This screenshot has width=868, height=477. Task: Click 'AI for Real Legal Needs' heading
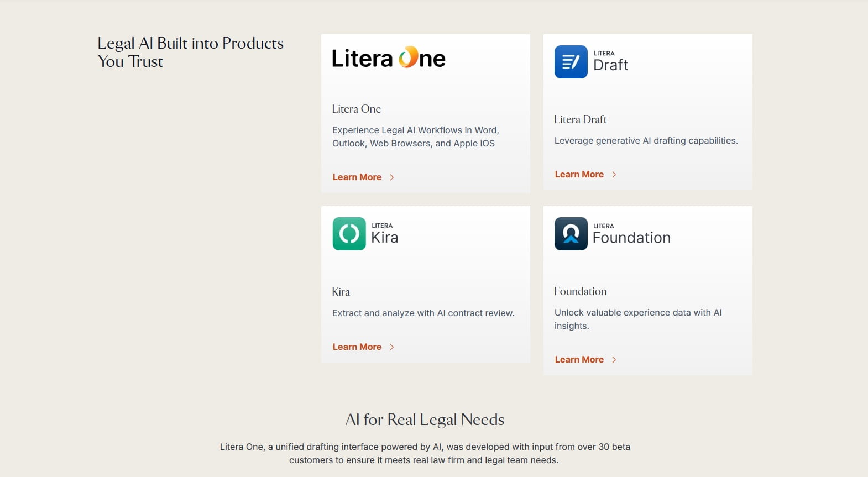click(425, 420)
